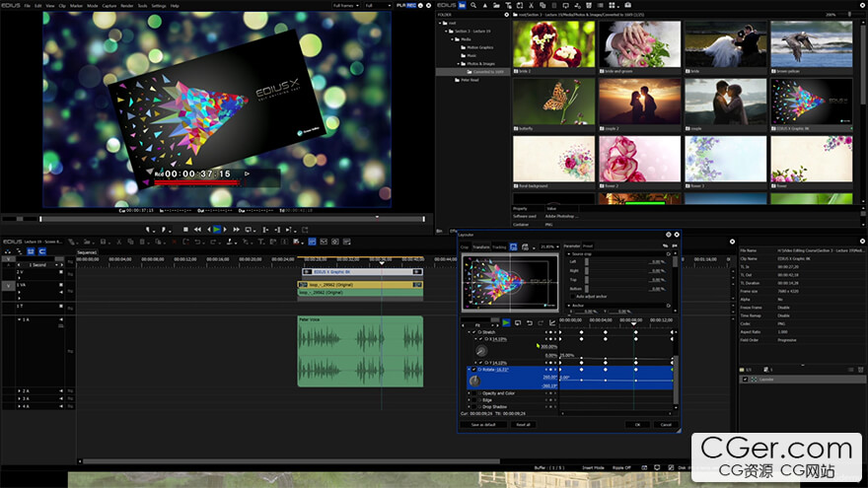Toggle the Stretch keyframe checkbox

(x=473, y=332)
